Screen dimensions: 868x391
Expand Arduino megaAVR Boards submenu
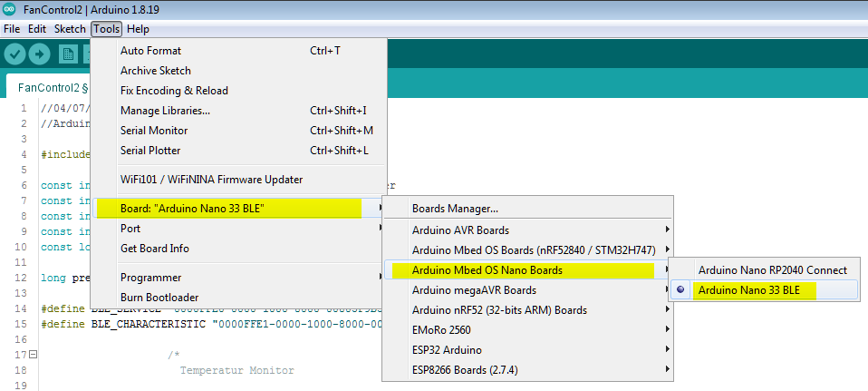(527, 289)
